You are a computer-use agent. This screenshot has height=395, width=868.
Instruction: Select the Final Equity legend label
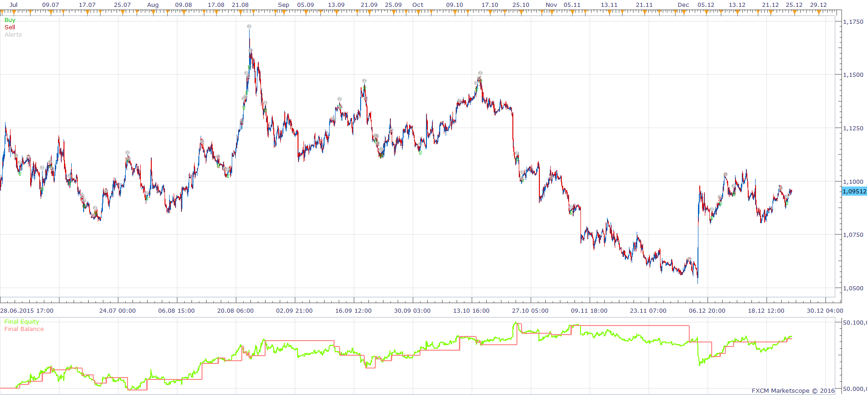click(x=22, y=322)
